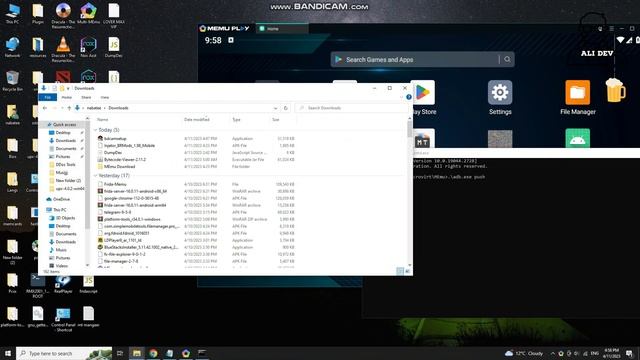Switch to the View ribbon tab in Explorer
This screenshot has height=360, width=640.
(104, 97)
